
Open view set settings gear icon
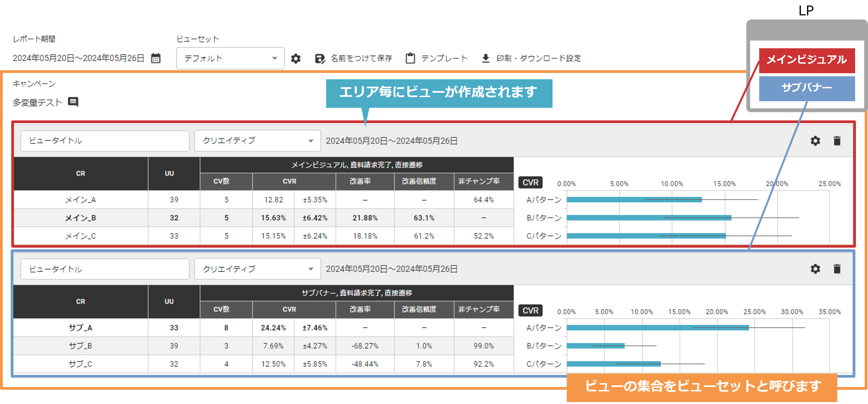(295, 59)
